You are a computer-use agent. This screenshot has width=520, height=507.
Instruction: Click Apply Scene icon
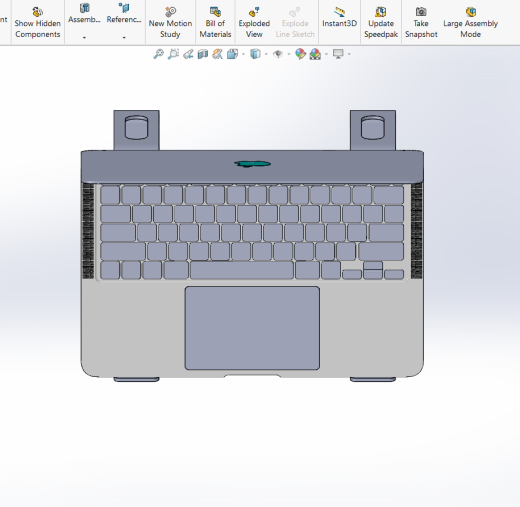tap(315, 54)
